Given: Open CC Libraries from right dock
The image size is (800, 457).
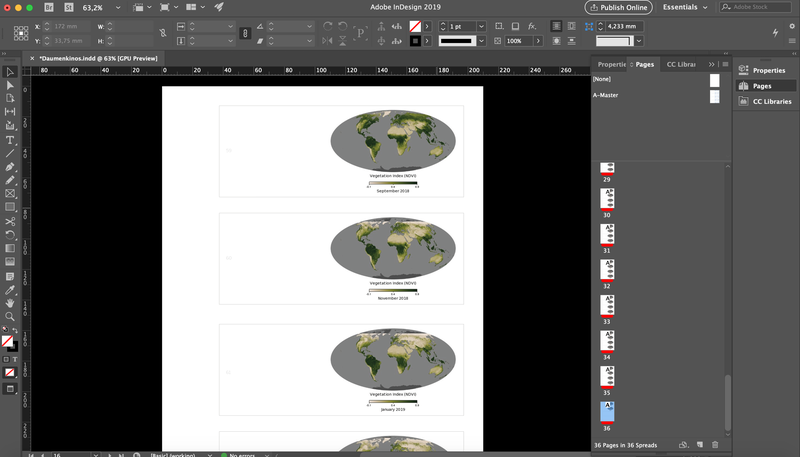Looking at the screenshot, I should point(765,101).
